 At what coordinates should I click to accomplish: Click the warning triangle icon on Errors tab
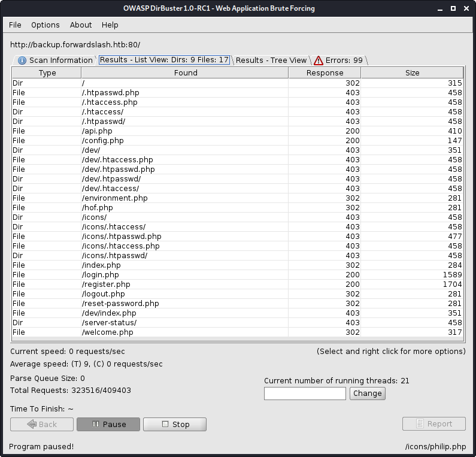(319, 60)
